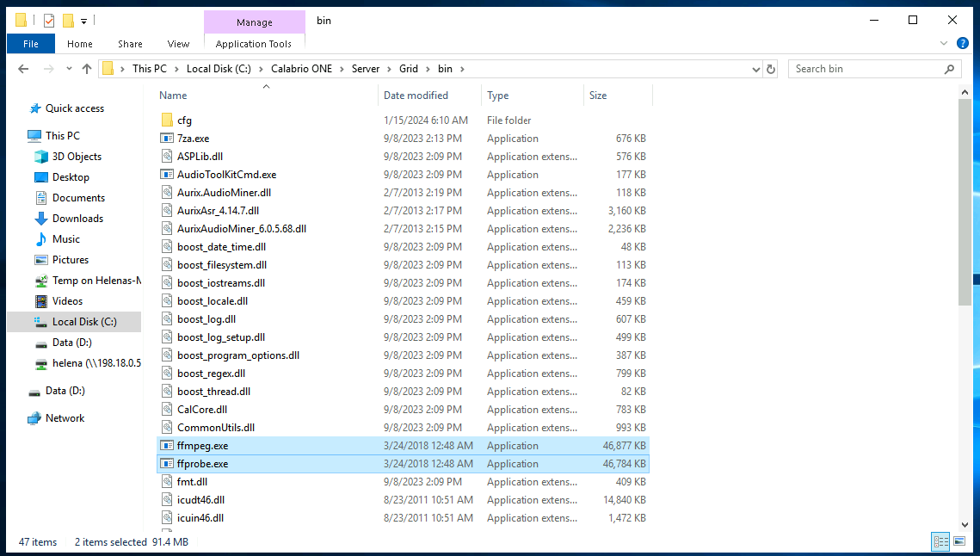
Task: Open the Help question mark icon
Action: 963,43
